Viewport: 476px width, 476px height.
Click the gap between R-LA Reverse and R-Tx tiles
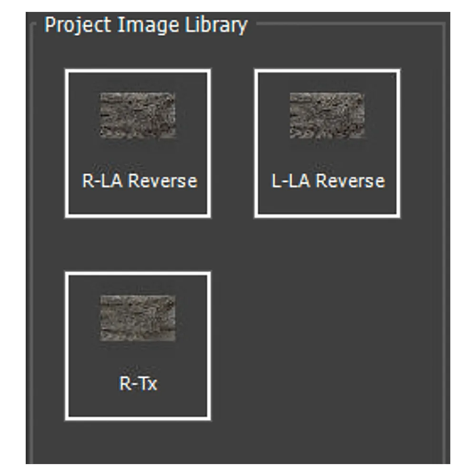[138, 245]
